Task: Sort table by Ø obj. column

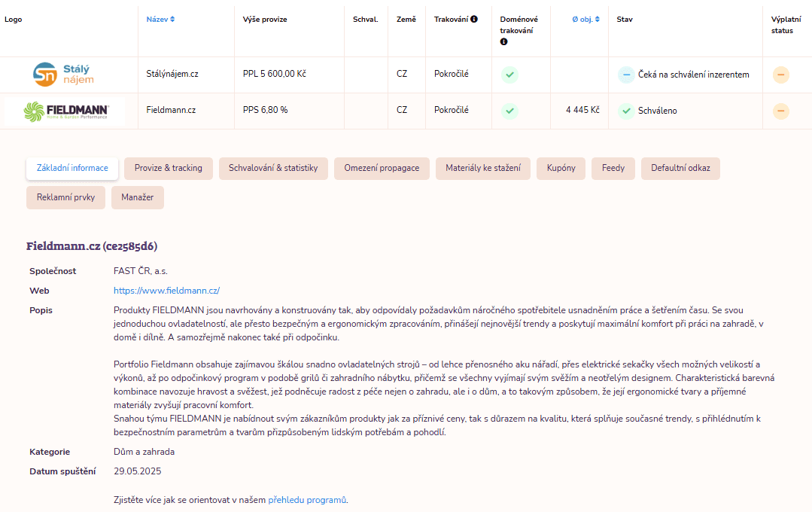Action: (585, 19)
